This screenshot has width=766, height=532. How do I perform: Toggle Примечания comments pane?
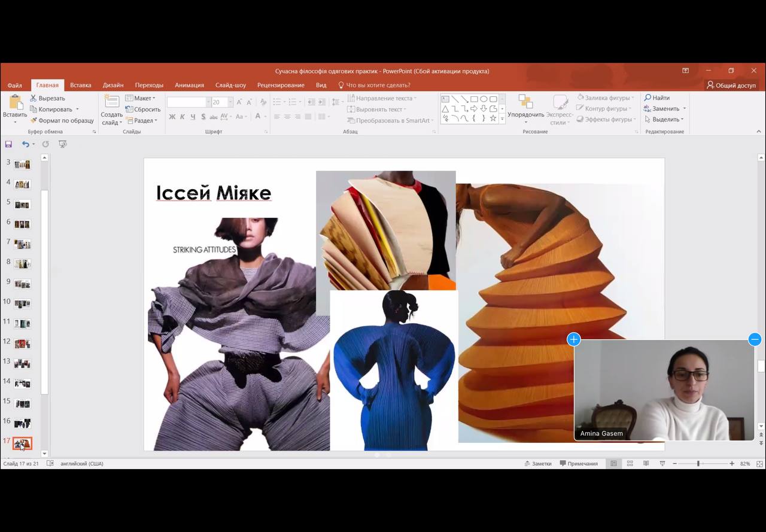[x=578, y=464]
